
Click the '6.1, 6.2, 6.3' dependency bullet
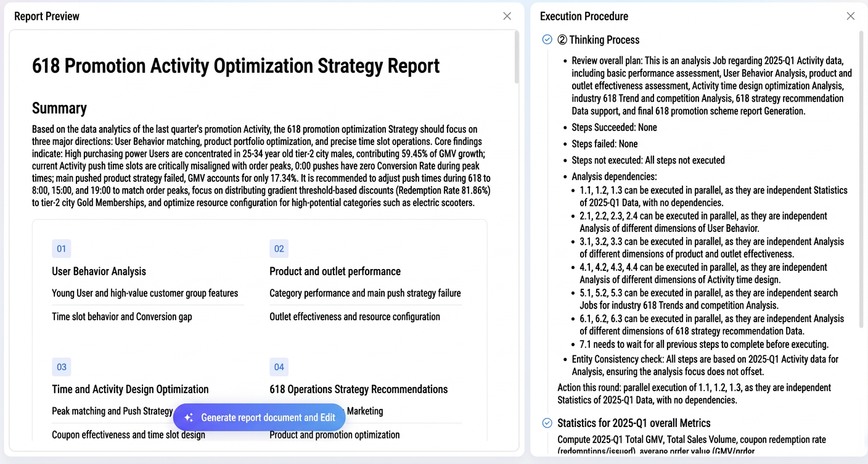point(712,325)
